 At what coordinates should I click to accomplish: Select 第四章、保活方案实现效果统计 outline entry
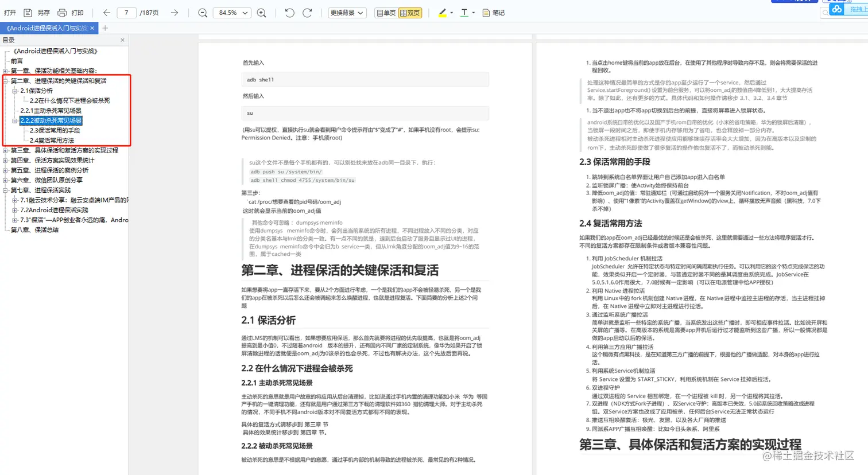click(x=53, y=161)
